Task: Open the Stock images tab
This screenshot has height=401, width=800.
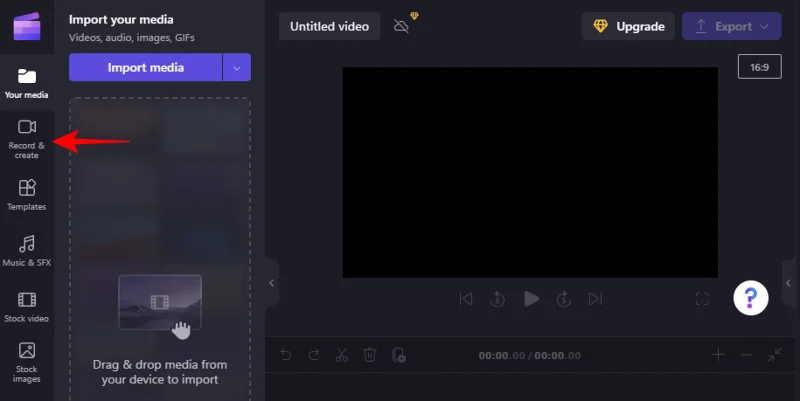Action: (x=27, y=363)
